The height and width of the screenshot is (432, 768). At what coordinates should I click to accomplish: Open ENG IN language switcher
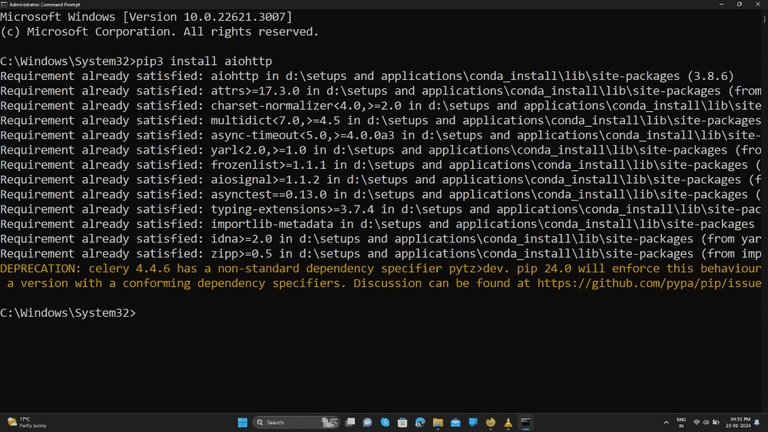pos(681,423)
